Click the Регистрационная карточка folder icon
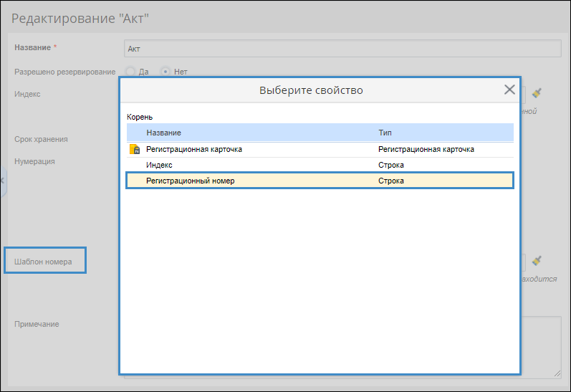The width and height of the screenshot is (571, 392). click(134, 150)
